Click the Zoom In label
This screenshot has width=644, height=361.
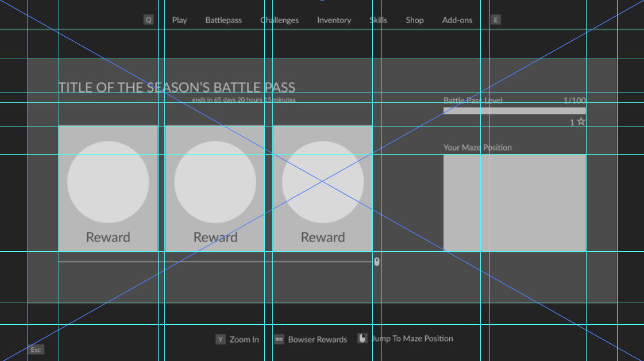pyautogui.click(x=244, y=339)
